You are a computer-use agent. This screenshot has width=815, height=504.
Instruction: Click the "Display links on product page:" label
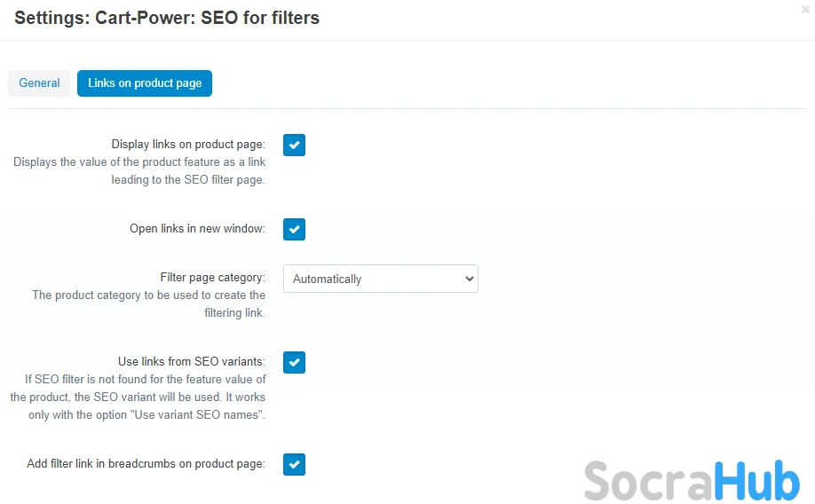click(188, 145)
